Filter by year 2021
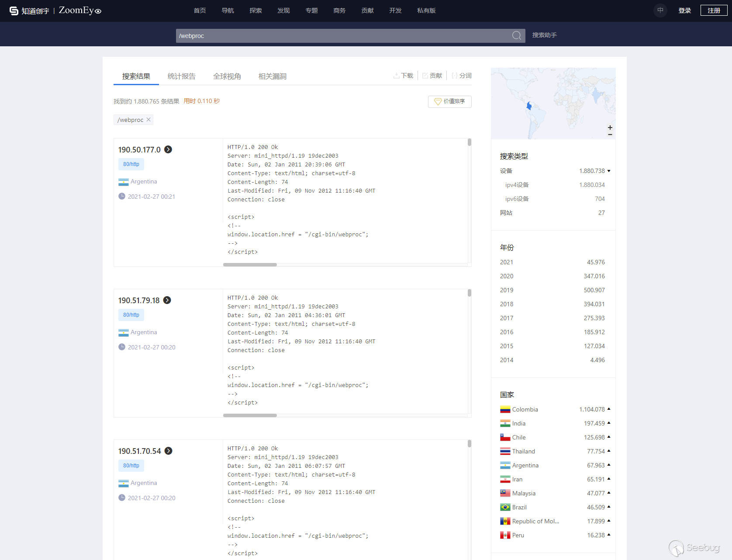 point(552,262)
